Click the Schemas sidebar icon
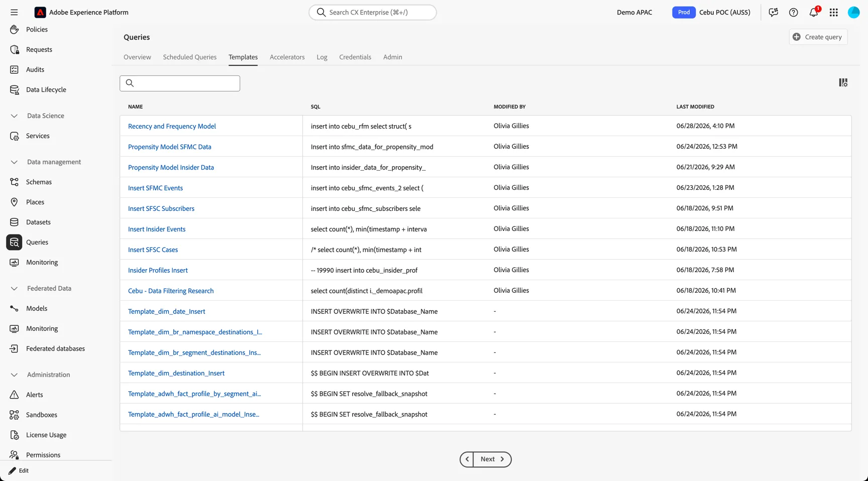 (14, 182)
